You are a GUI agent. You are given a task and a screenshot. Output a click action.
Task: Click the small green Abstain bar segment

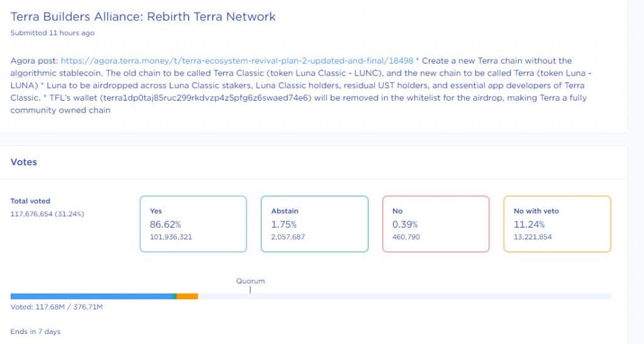click(175, 296)
